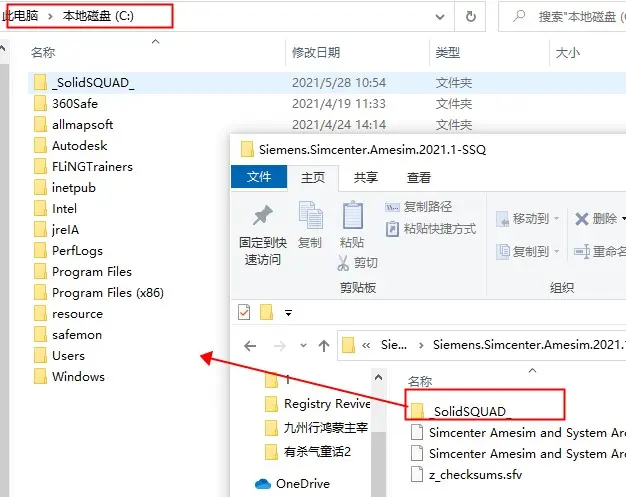Click the properties checkmark quick access icon
Screen dimensions: 626x497
pyautogui.click(x=244, y=313)
